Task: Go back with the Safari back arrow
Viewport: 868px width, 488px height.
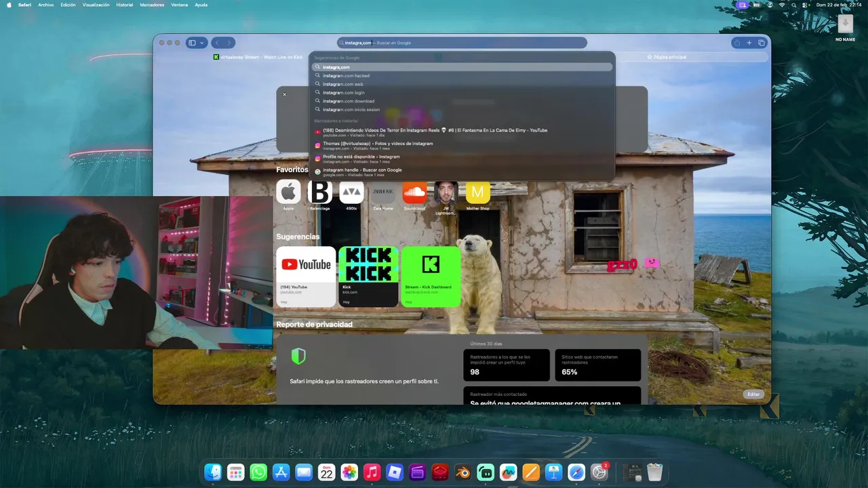Action: (216, 43)
